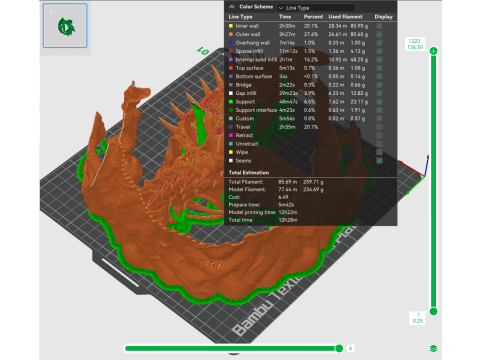The width and height of the screenshot is (480, 360).
Task: Click the Model printing time 12h22m
Action: [x=288, y=212]
